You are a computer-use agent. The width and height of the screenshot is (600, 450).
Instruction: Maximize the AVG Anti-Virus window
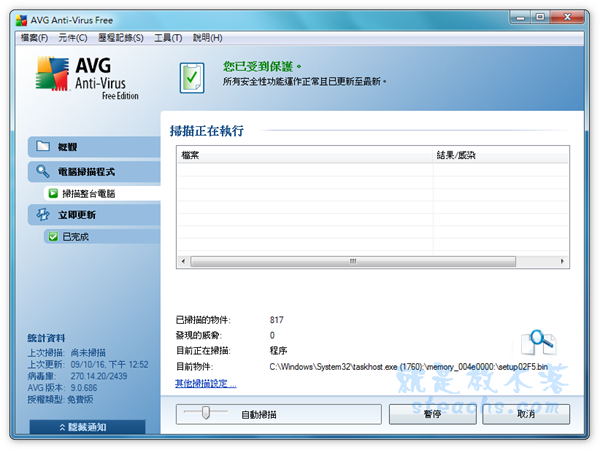(540, 17)
